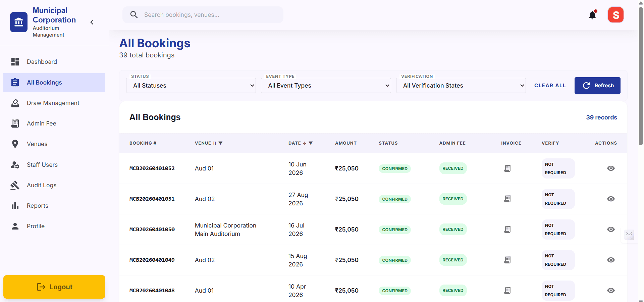Click venue Municipal Corporation Main Auditorium

pos(225,230)
